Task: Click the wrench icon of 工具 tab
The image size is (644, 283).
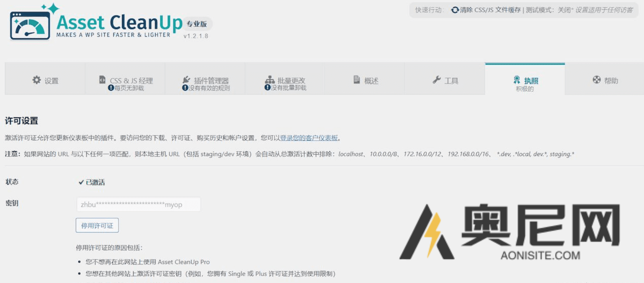Action: (437, 80)
